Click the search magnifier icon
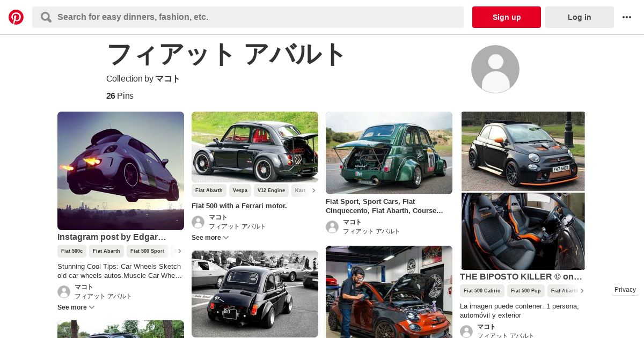The image size is (644, 338). click(46, 17)
